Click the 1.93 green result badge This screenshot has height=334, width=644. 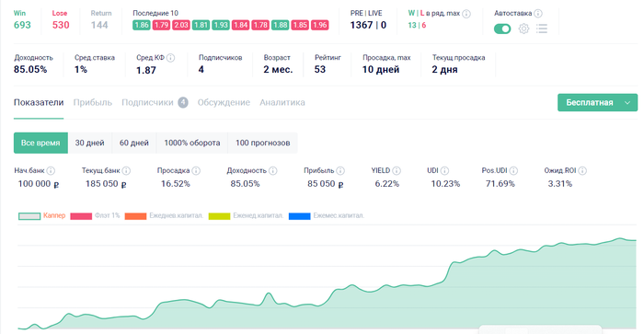[x=221, y=25]
